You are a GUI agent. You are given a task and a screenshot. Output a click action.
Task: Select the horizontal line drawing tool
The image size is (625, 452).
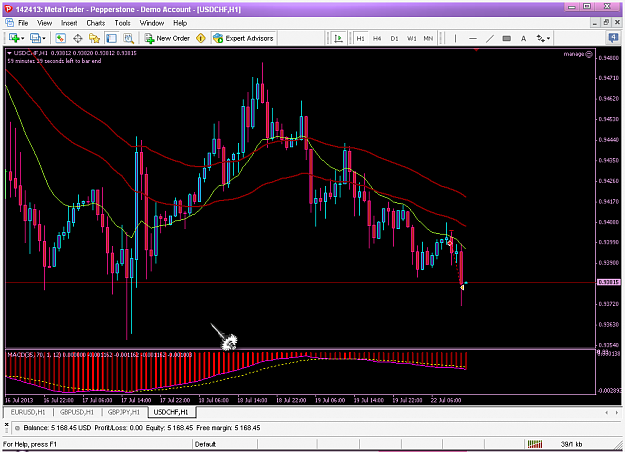click(x=473, y=38)
